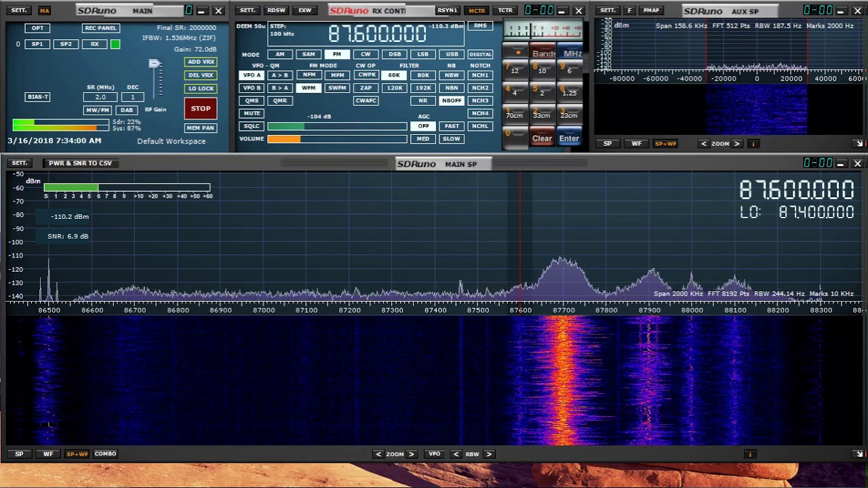Click zoom-in arrow in MAIN SP window

click(411, 454)
